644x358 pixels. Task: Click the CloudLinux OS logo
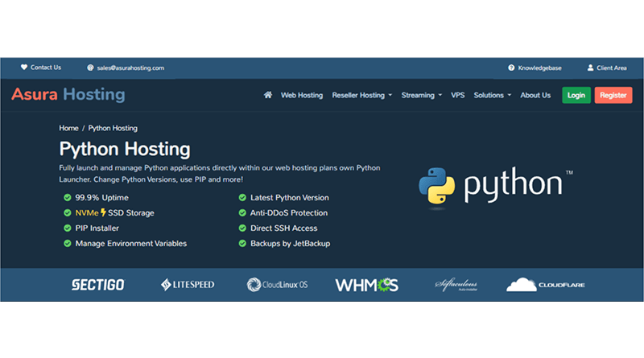277,285
